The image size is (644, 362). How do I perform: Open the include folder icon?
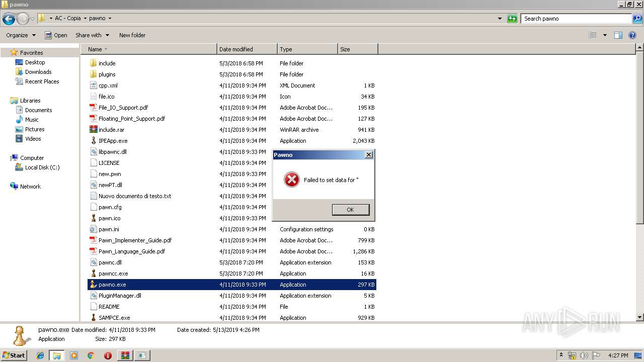point(93,63)
